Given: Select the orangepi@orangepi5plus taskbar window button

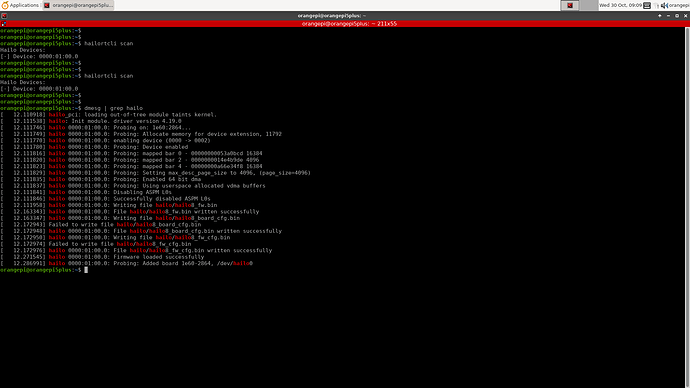Looking at the screenshot, I should tap(79, 5).
